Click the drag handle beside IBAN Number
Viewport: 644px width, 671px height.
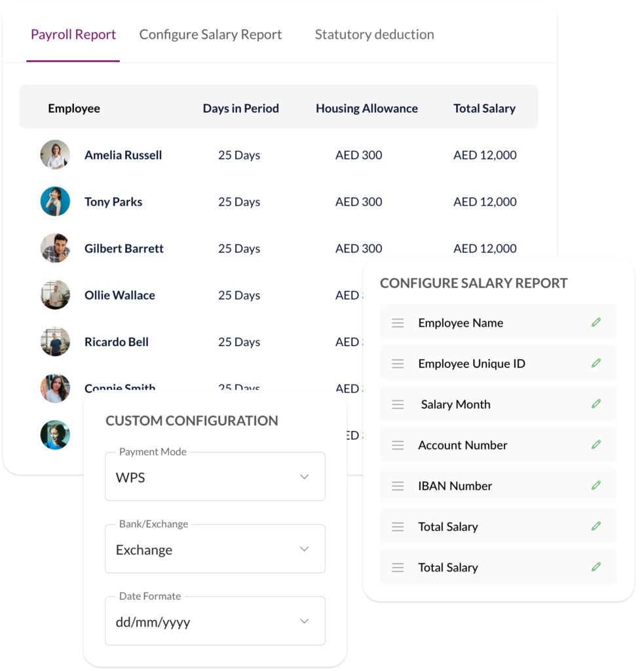click(398, 485)
